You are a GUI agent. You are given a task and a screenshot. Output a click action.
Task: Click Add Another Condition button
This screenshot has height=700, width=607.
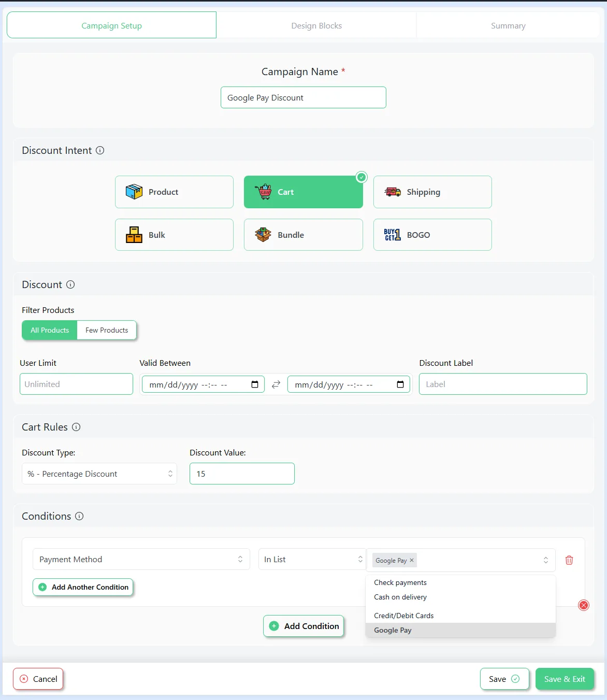click(83, 587)
